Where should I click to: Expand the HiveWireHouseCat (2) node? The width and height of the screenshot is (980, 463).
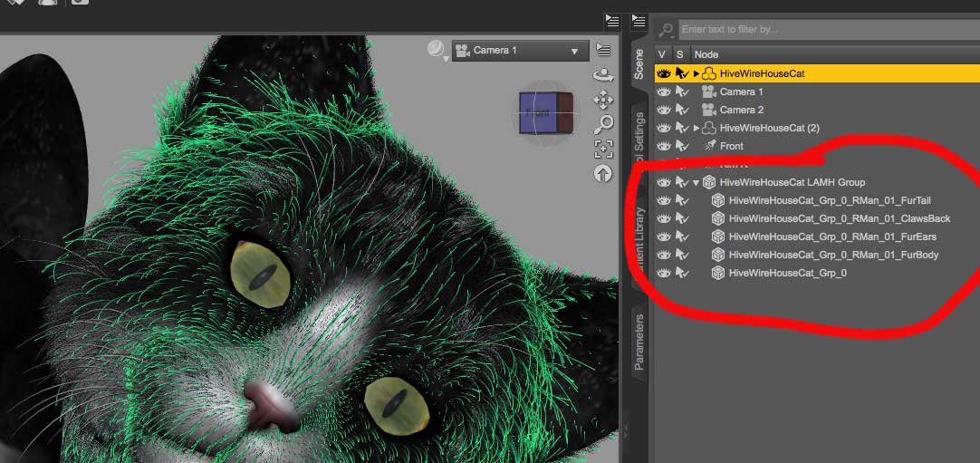(696, 128)
